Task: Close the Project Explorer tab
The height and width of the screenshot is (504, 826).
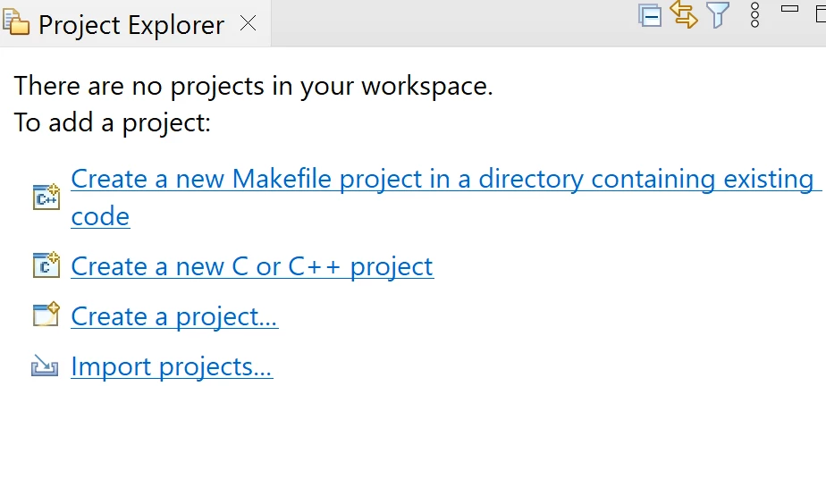Action: point(249,23)
